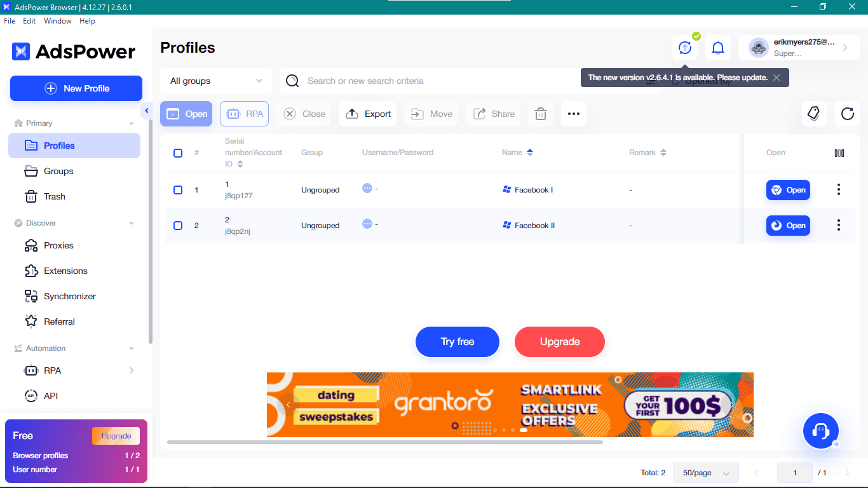Viewport: 868px width, 488px height.
Task: Click the red Upgrade button
Action: pyautogui.click(x=560, y=342)
